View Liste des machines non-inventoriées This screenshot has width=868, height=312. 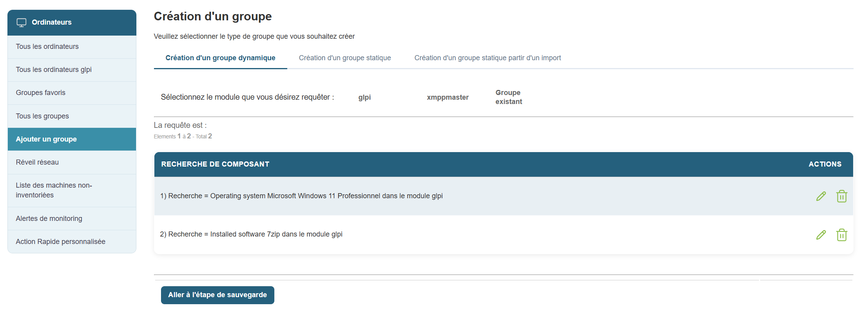click(x=54, y=190)
